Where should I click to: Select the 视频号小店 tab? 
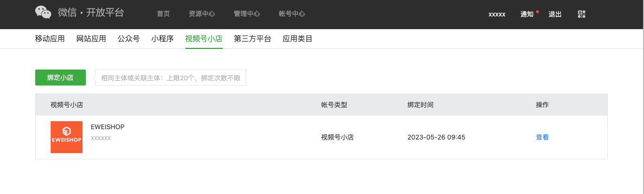click(x=204, y=39)
